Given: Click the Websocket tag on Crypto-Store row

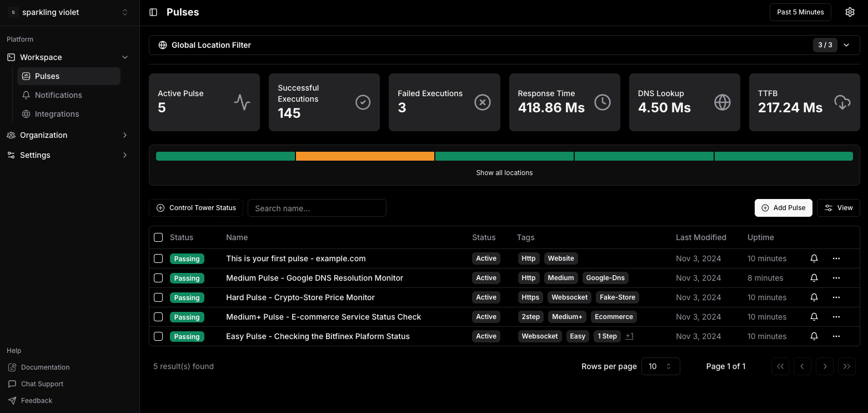Looking at the screenshot, I should [570, 297].
